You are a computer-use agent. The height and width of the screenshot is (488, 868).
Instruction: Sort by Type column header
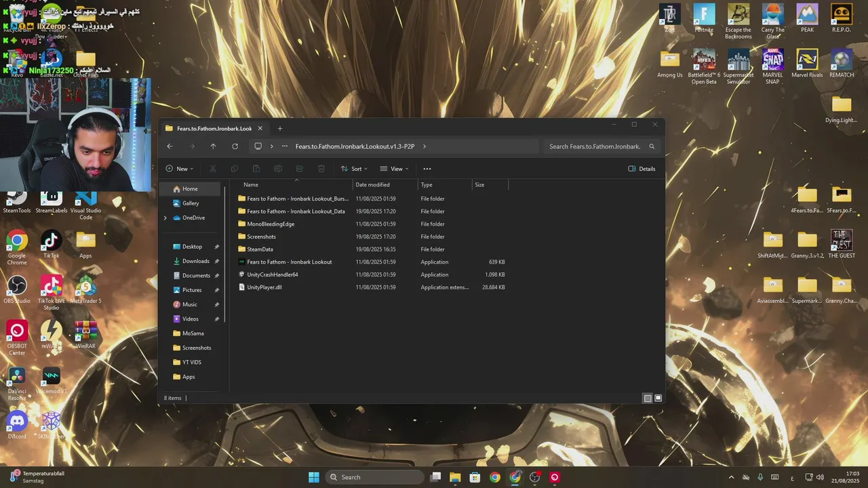pyautogui.click(x=445, y=185)
